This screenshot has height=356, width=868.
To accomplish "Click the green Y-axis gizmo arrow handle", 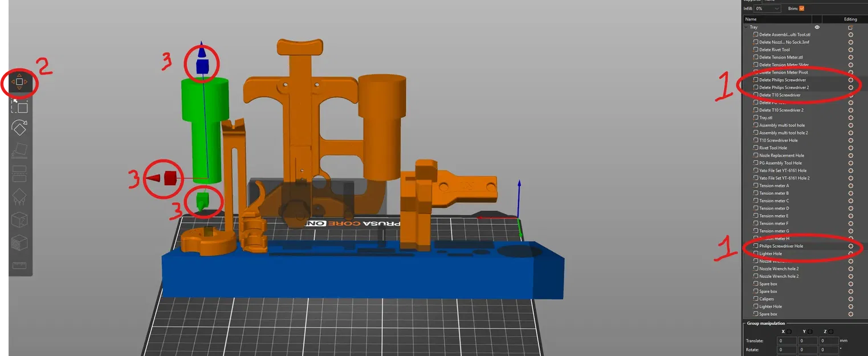I will click(x=202, y=202).
